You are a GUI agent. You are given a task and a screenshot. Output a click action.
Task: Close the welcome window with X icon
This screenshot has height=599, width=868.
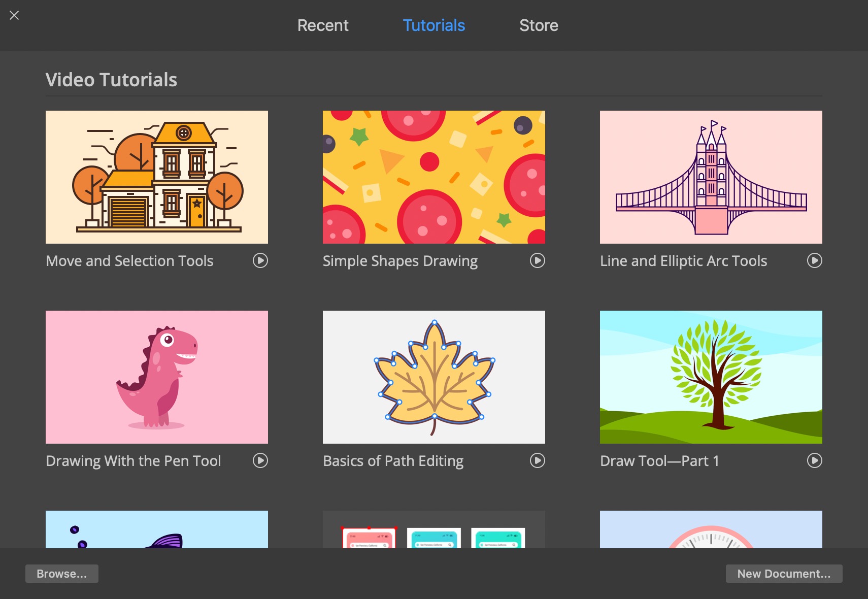14,16
